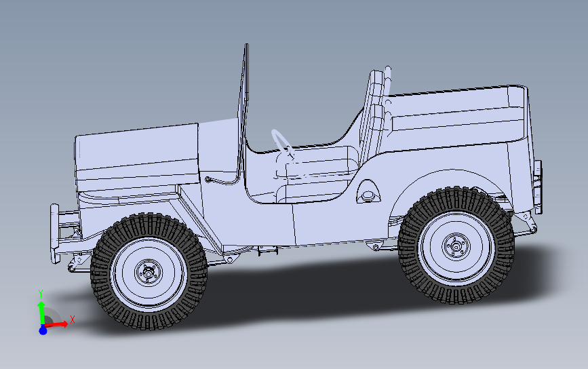Screen dimensions: 588x369
Task: Select the fuel filler cap behind the door opening
Action: pyautogui.click(x=368, y=193)
